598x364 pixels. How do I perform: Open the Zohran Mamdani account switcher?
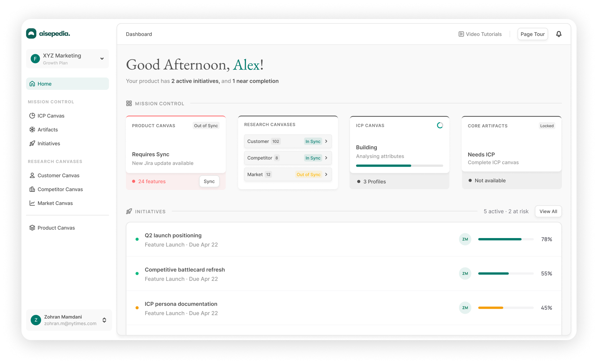tap(104, 320)
